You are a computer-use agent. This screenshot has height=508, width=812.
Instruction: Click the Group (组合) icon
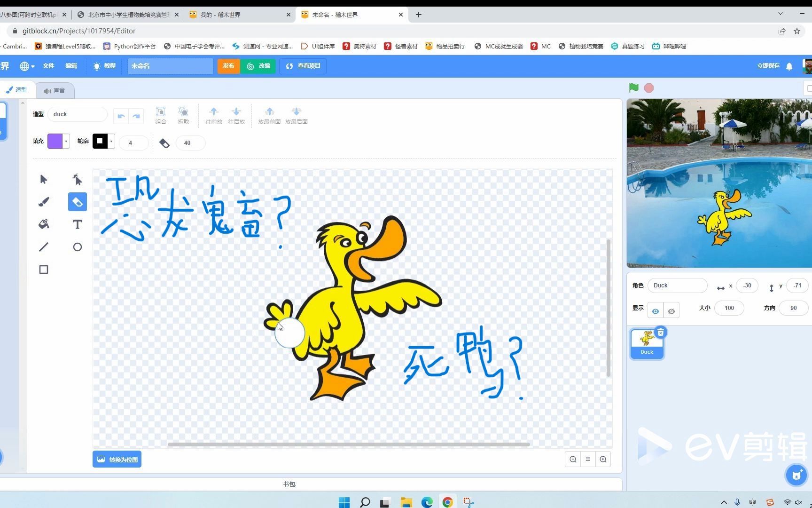(x=161, y=115)
